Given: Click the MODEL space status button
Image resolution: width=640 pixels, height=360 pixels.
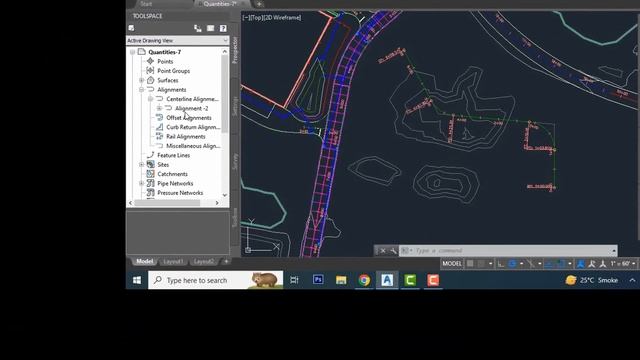Looking at the screenshot, I should [452, 264].
